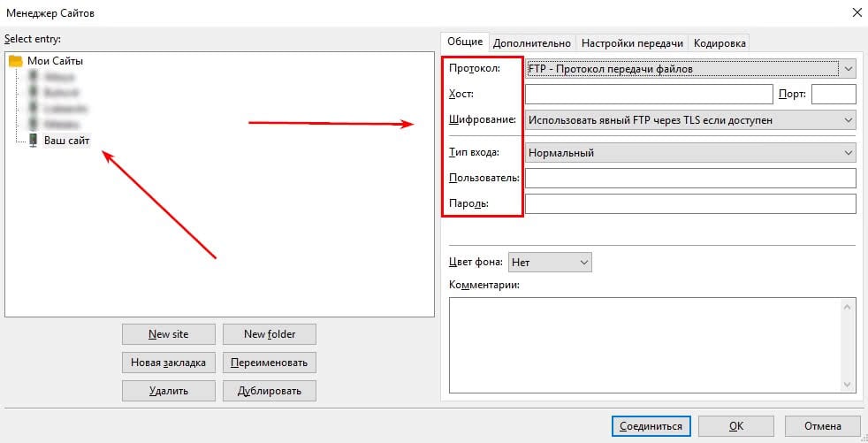The height and width of the screenshot is (443, 868).
Task: Click the 'Шифрование:' label
Action: pos(482,119)
